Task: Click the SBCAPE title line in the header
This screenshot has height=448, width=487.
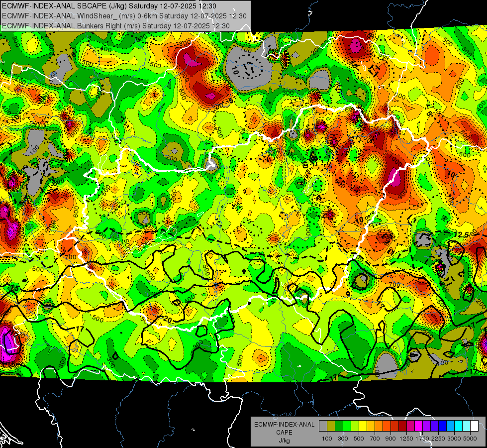Action: [109, 6]
